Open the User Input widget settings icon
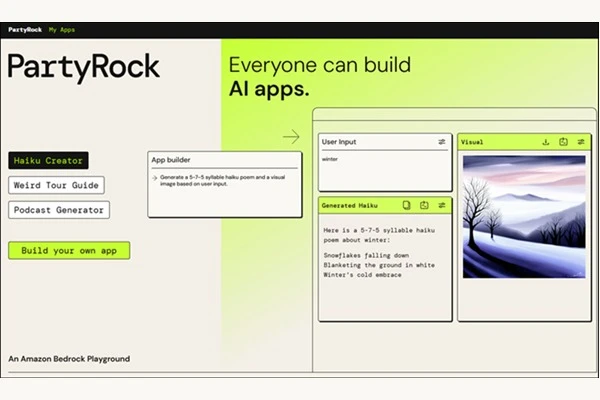This screenshot has height=400, width=600. [x=442, y=142]
